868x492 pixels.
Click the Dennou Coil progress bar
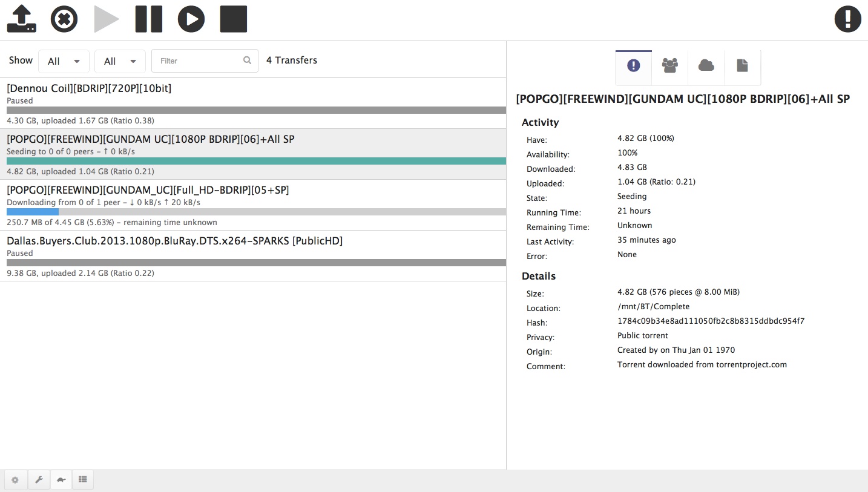click(256, 110)
